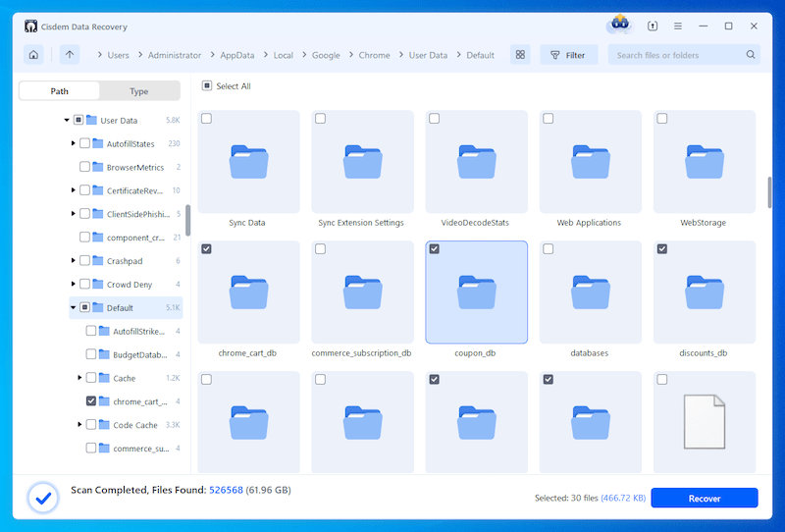Image resolution: width=785 pixels, height=532 pixels.
Task: Switch to the Type tab
Action: pos(139,91)
